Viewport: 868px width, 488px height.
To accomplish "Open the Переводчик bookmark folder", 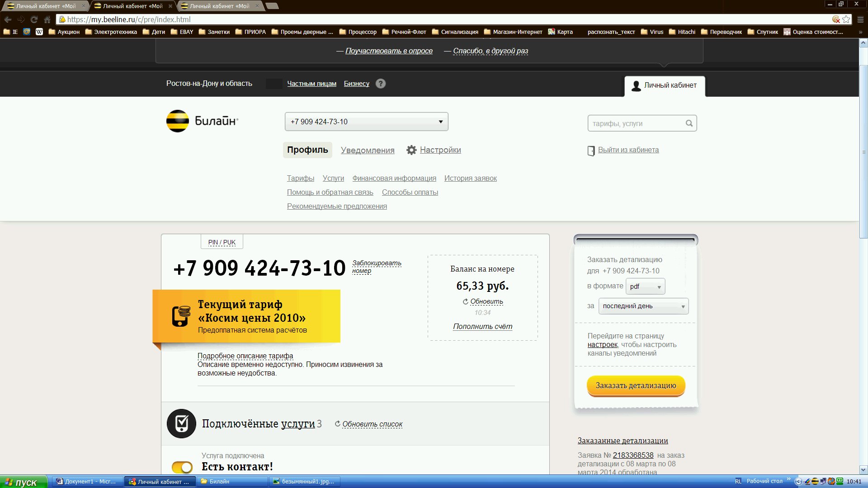I will 722,32.
